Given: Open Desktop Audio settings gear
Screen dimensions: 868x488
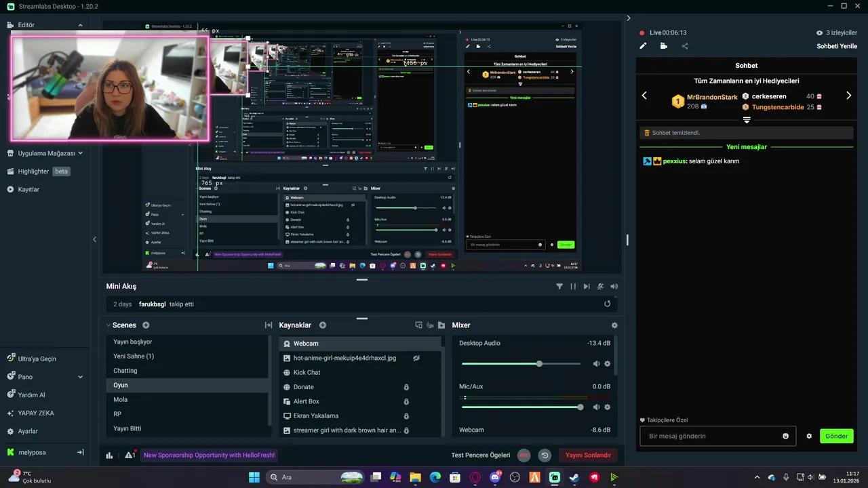Looking at the screenshot, I should tap(607, 364).
